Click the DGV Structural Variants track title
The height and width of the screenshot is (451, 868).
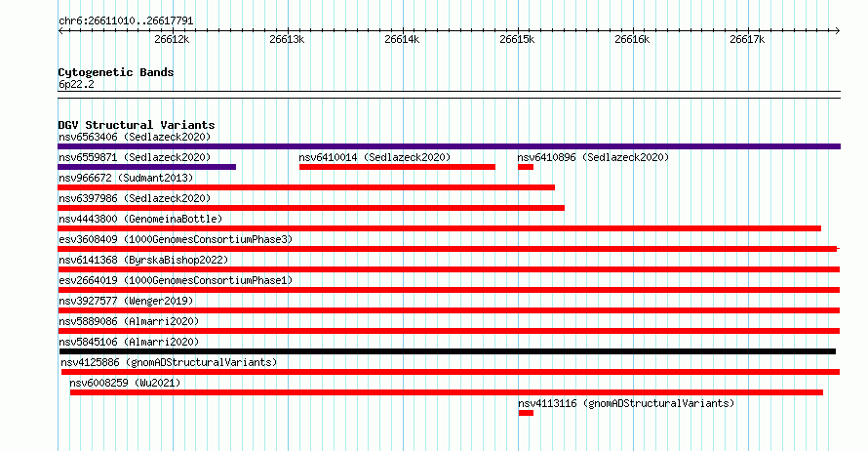point(137,125)
